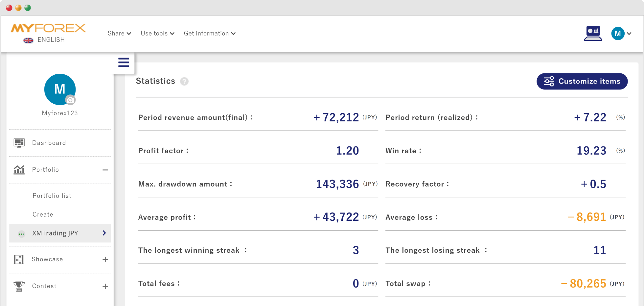The image size is (644, 306).
Task: Open the Get information dropdown
Action: click(210, 34)
